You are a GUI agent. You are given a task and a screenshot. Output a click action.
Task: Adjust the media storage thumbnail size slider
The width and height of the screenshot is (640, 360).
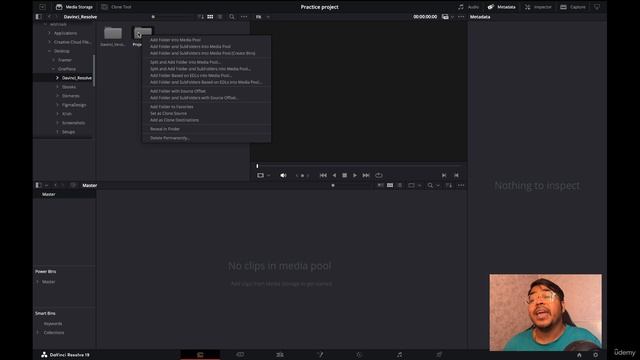pos(153,17)
